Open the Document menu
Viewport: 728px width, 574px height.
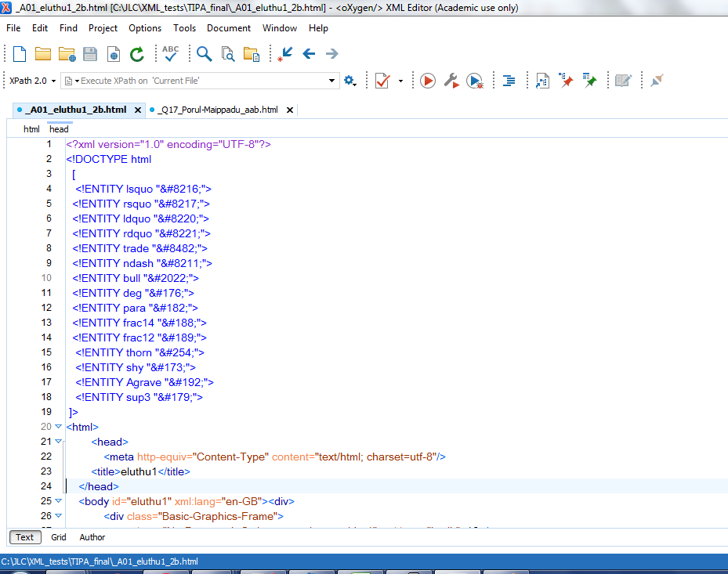point(229,28)
